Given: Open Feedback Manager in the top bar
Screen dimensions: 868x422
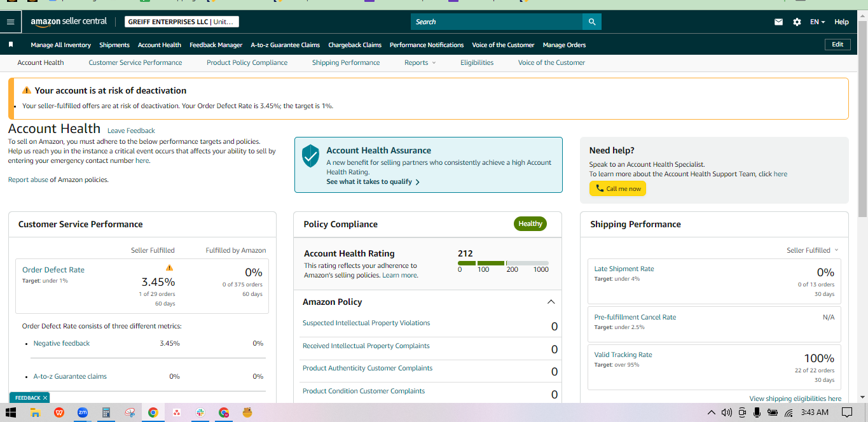Looking at the screenshot, I should [216, 45].
